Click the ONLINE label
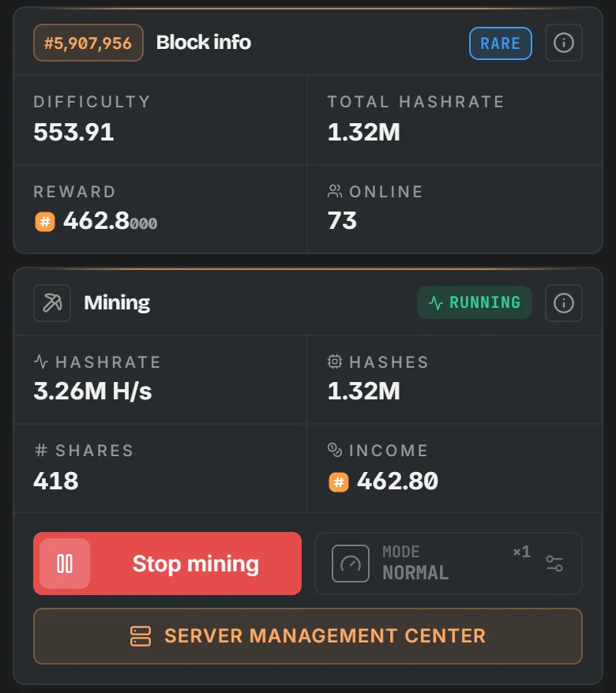 point(386,192)
